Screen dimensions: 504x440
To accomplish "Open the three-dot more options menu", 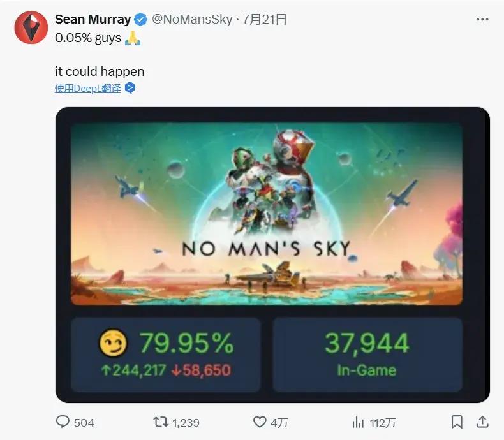I will [x=482, y=20].
